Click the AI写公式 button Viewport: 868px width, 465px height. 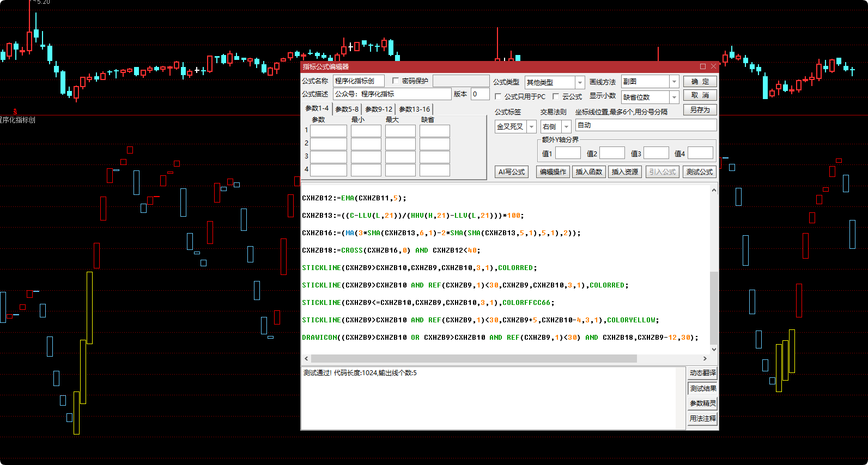512,172
